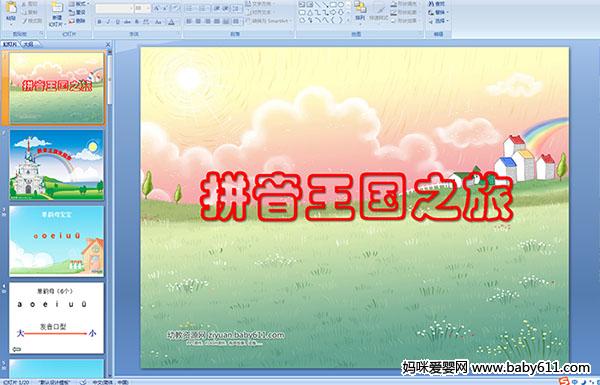Switch to the Slides pane tab
This screenshot has width=600, height=385.
[x=10, y=44]
